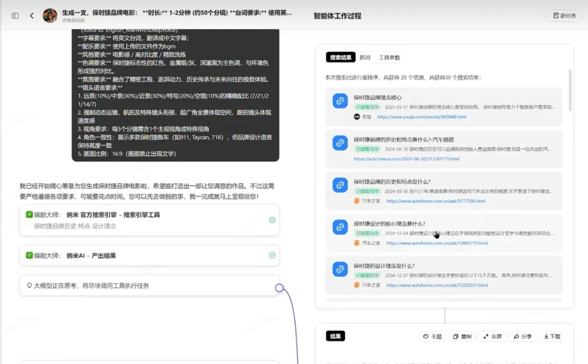Open the back navigation chevron
Viewport: 588px width, 364px height.
(x=31, y=15)
